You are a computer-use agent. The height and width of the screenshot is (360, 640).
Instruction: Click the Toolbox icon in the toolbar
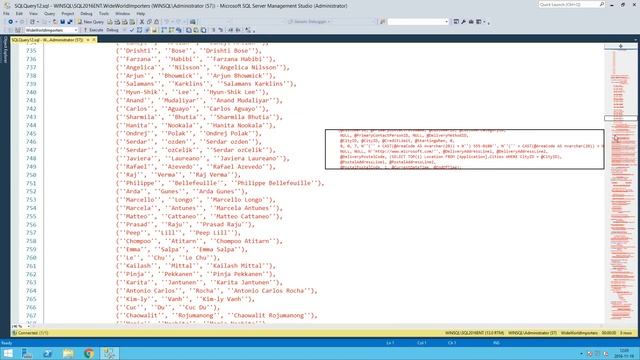[x=471, y=22]
